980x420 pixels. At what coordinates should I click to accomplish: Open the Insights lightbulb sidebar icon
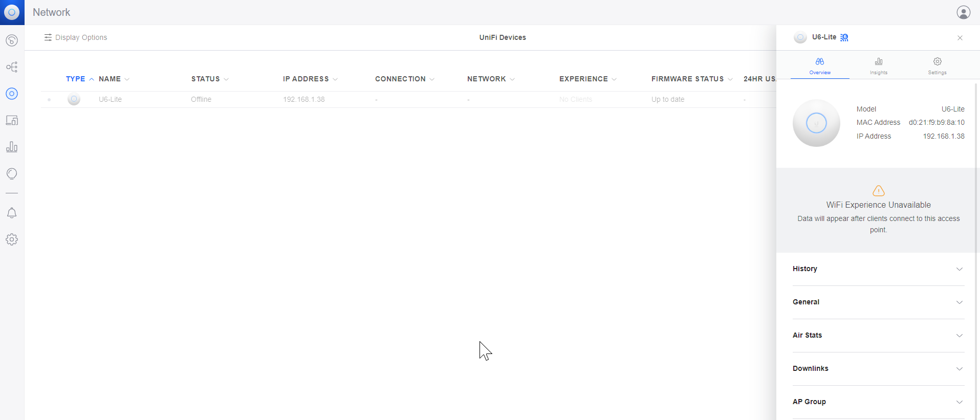pos(12,174)
